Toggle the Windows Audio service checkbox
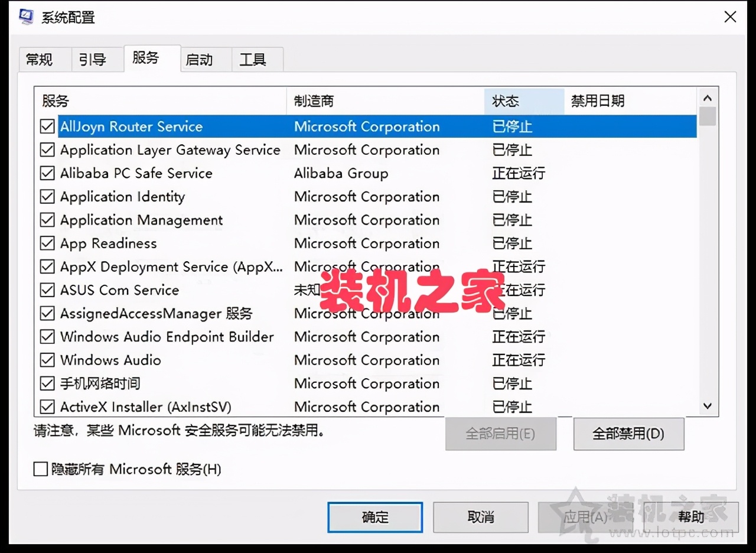This screenshot has height=553, width=756. click(x=47, y=360)
